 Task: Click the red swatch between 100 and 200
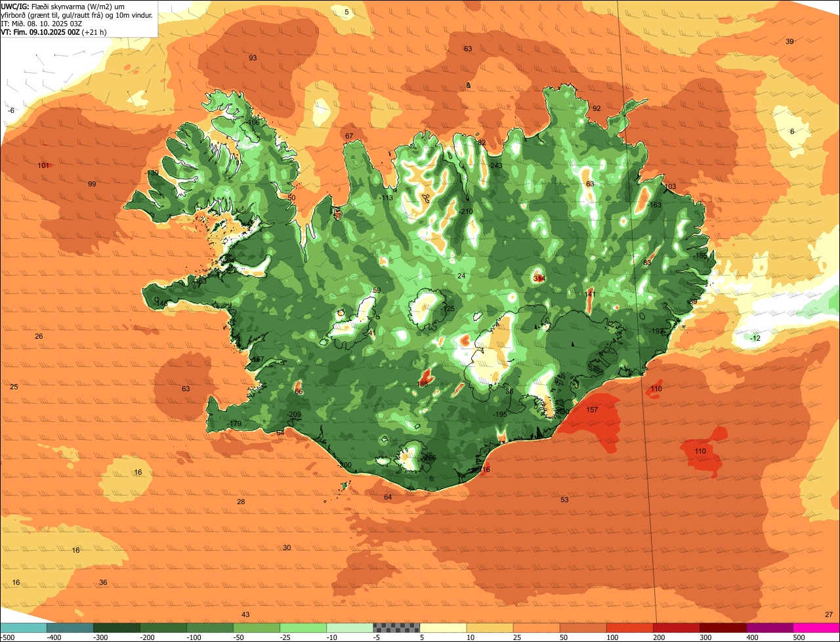tap(630, 628)
